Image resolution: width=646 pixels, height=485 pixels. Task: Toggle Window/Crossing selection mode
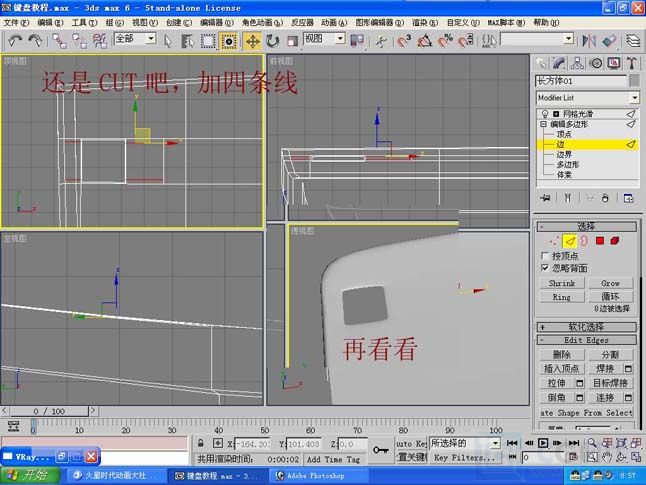pos(228,41)
